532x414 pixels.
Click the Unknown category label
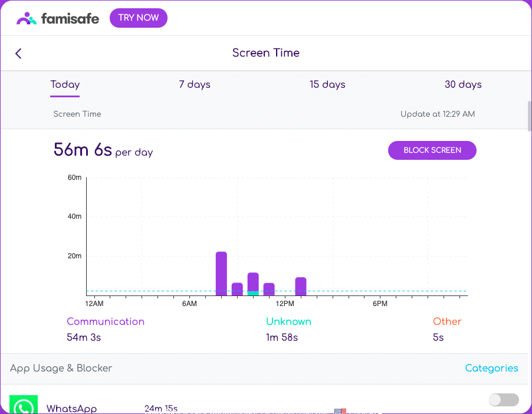coord(288,321)
